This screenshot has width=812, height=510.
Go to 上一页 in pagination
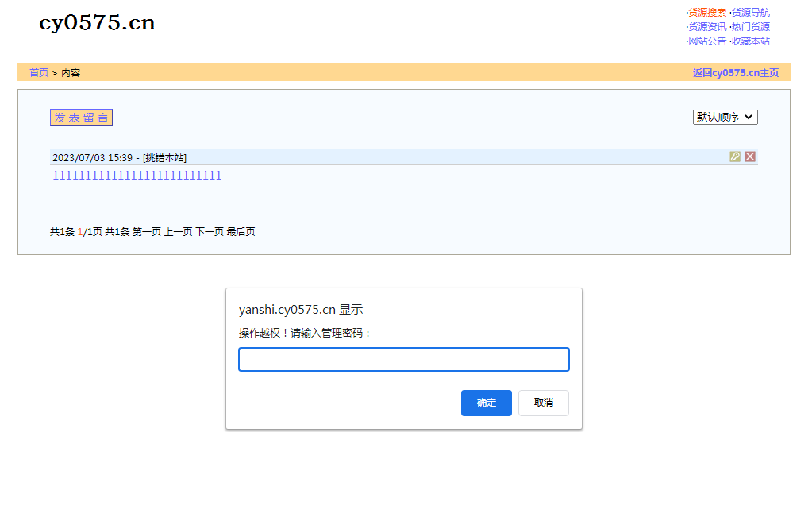[178, 232]
